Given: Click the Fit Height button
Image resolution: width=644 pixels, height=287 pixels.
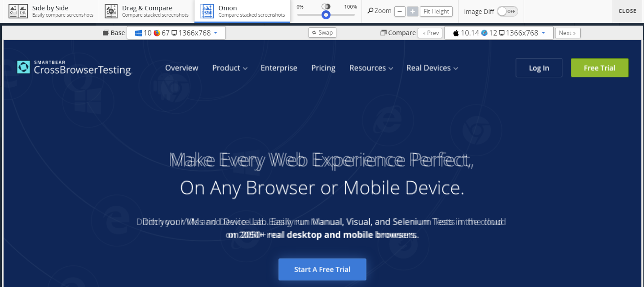Looking at the screenshot, I should (436, 11).
